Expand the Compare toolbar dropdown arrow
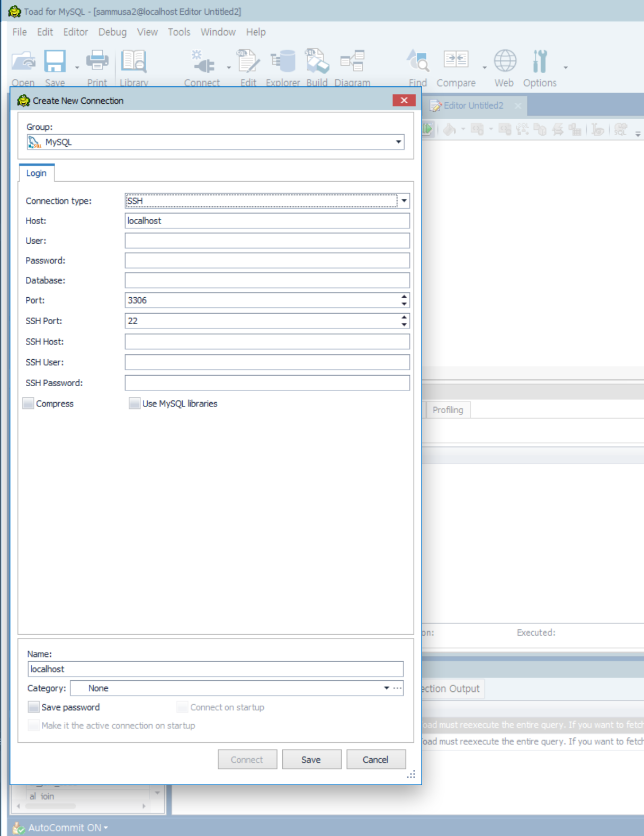Image resolution: width=644 pixels, height=836 pixels. [x=485, y=68]
